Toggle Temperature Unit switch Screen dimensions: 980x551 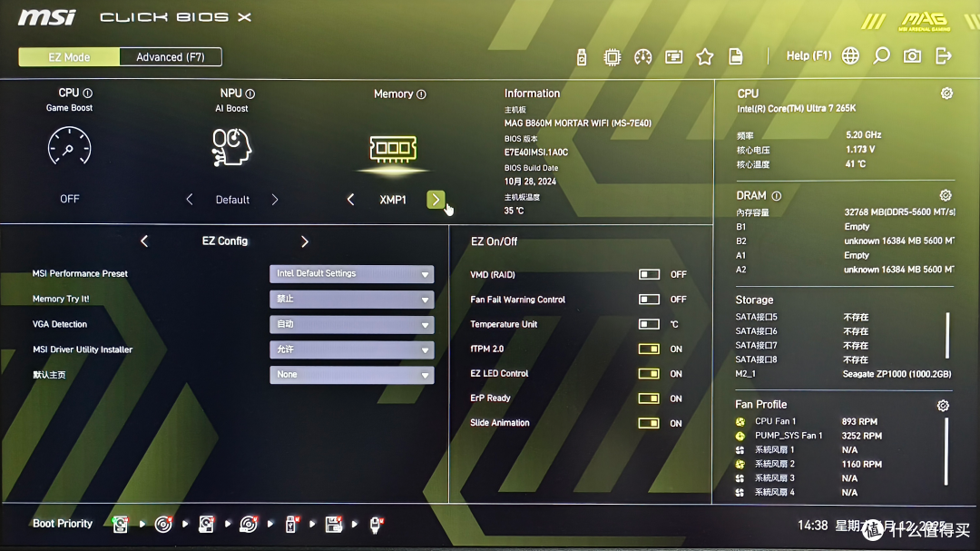click(x=649, y=324)
